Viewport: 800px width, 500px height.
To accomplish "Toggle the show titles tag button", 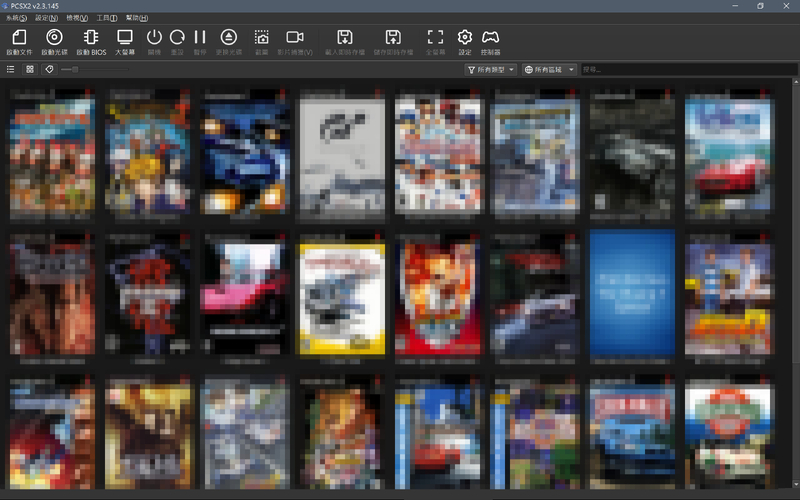I will click(49, 69).
